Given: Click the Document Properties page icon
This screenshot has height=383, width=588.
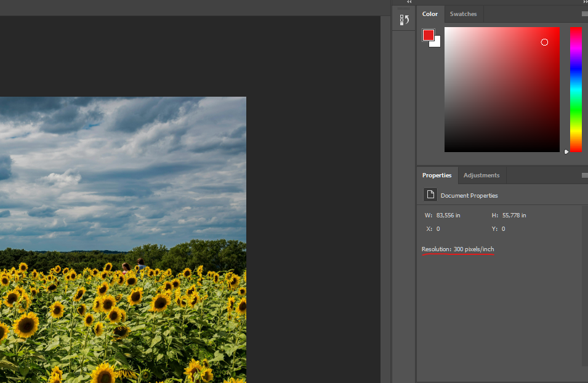Looking at the screenshot, I should coord(430,195).
